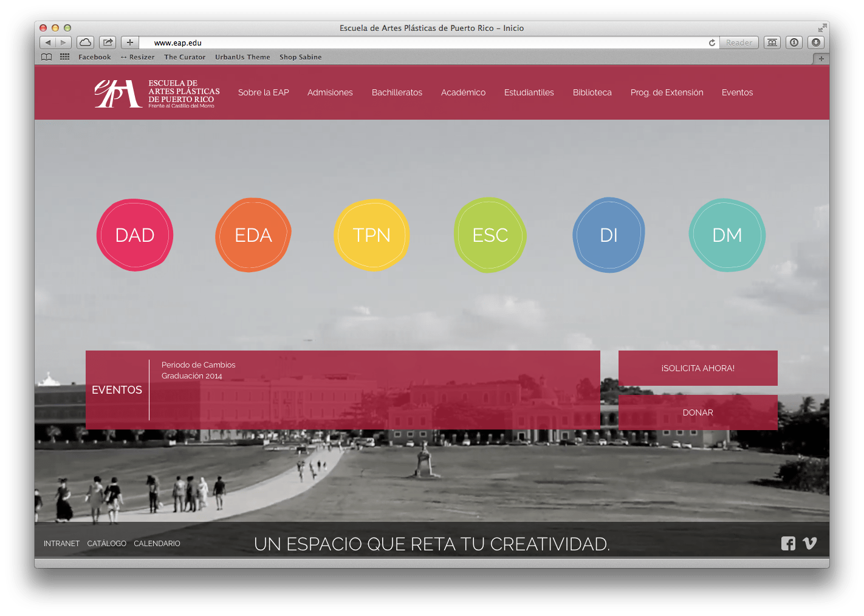Open the CALENDARIO footer link
The height and width of the screenshot is (616, 864).
pos(157,544)
